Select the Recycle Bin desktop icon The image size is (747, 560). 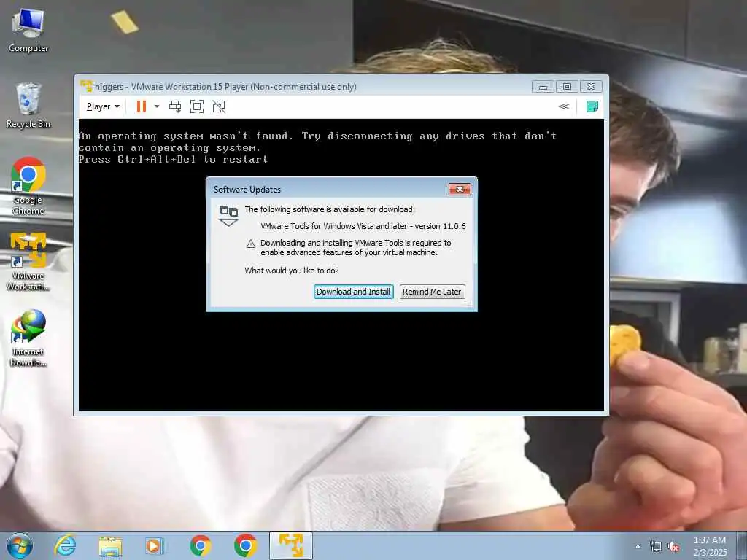click(x=28, y=105)
